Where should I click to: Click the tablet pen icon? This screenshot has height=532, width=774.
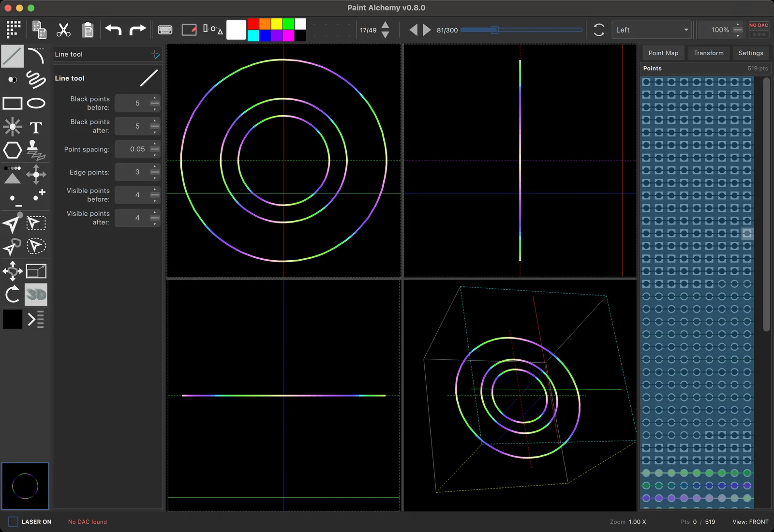(x=189, y=30)
